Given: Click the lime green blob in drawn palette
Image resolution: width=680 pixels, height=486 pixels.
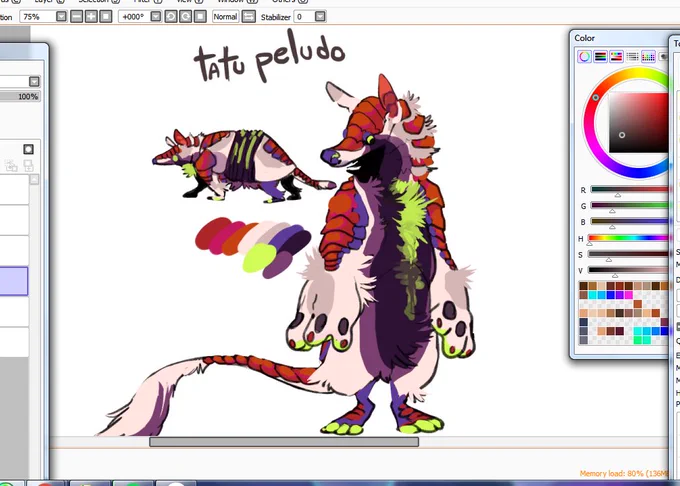Looking at the screenshot, I should tap(259, 258).
